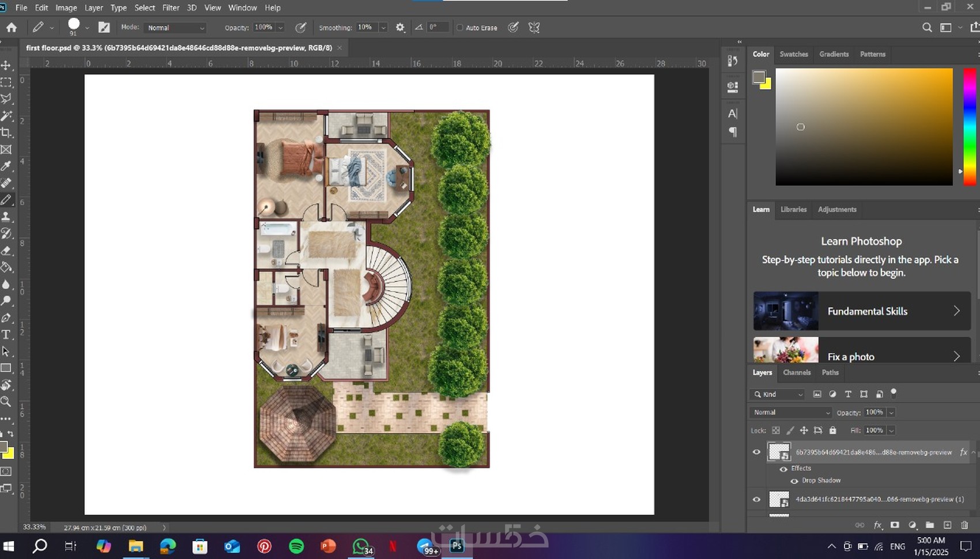Select the Crop tool
980x559 pixels.
point(6,133)
